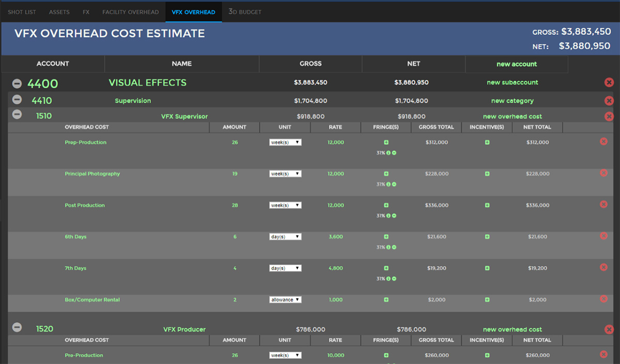Collapse the 4410 Supervision subaccount
The image size is (620, 364).
(x=17, y=100)
